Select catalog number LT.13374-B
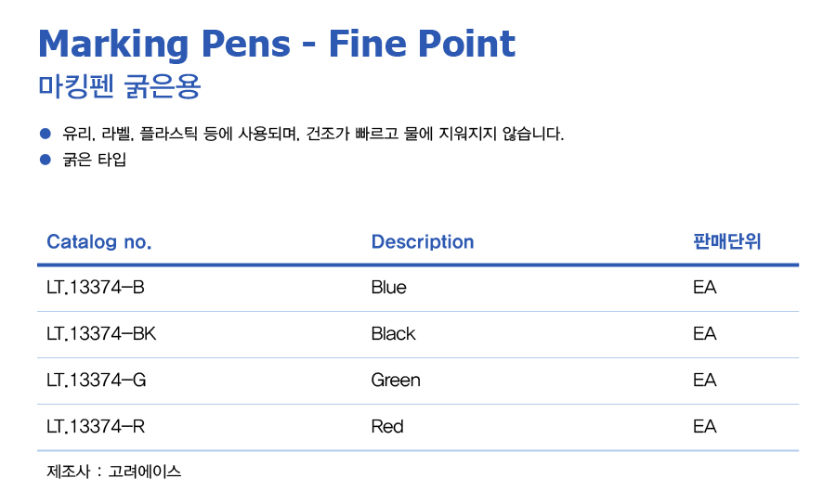This screenshot has height=504, width=836. point(96,288)
